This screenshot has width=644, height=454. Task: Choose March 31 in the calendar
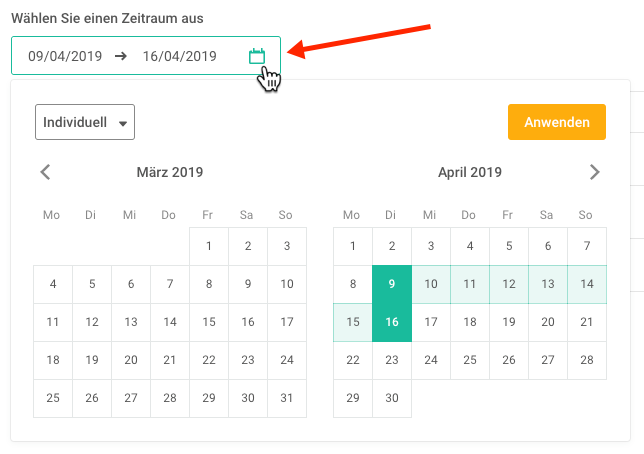pos(287,398)
